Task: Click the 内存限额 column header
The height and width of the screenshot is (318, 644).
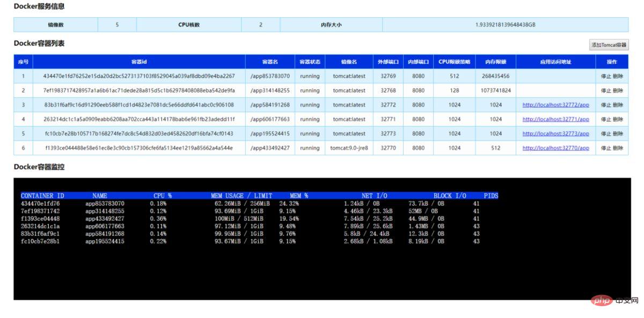Action: tap(496, 62)
